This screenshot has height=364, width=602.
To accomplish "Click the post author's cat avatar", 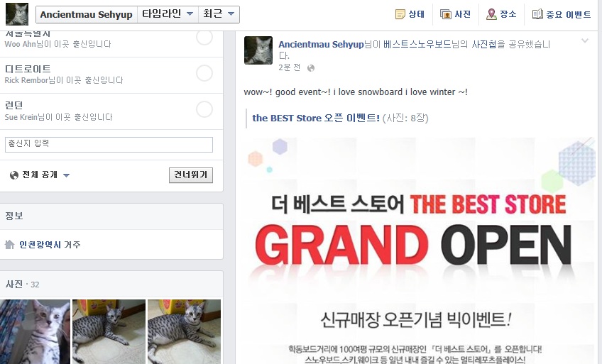I will [258, 50].
